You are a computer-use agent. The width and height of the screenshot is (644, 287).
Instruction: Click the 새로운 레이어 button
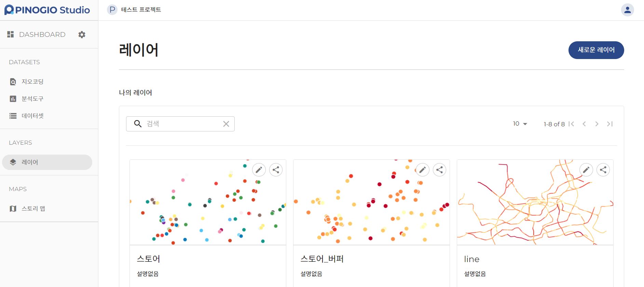(x=596, y=50)
